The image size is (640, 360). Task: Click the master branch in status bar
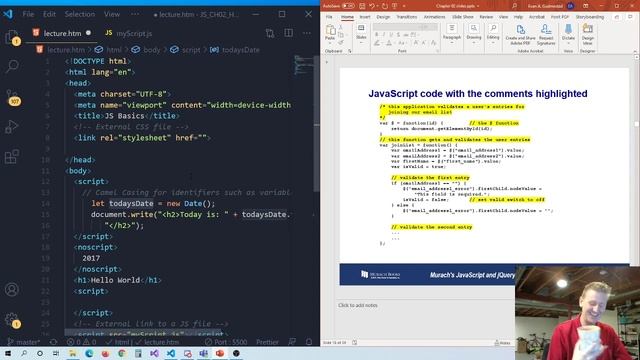pos(24,342)
